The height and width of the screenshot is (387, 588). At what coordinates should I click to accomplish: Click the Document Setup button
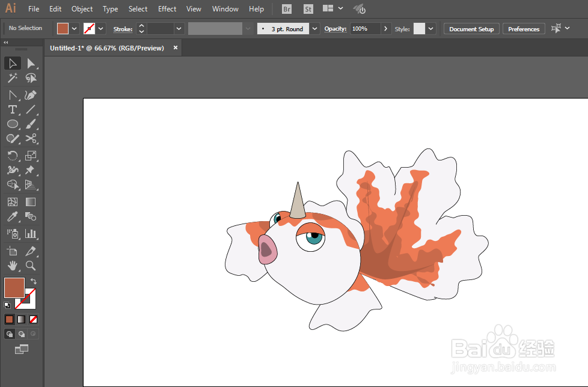[471, 29]
